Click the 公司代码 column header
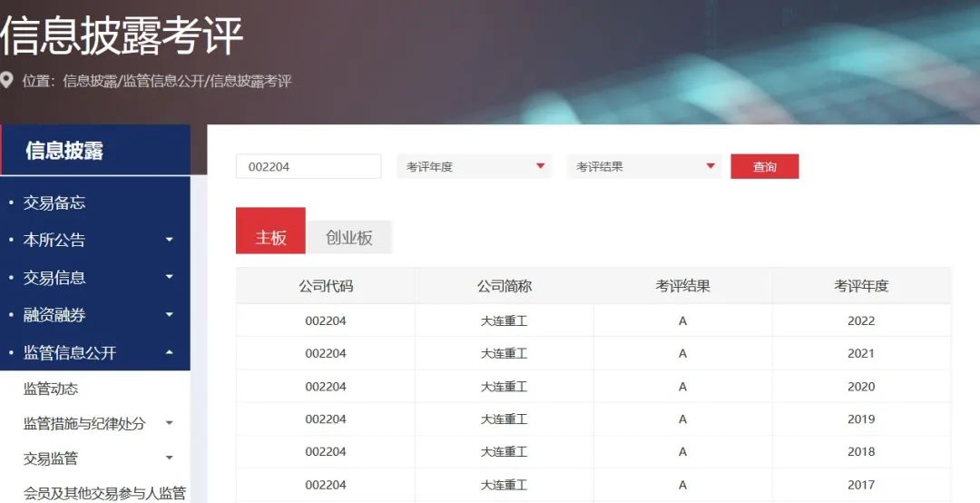The width and height of the screenshot is (980, 503). tap(326, 286)
